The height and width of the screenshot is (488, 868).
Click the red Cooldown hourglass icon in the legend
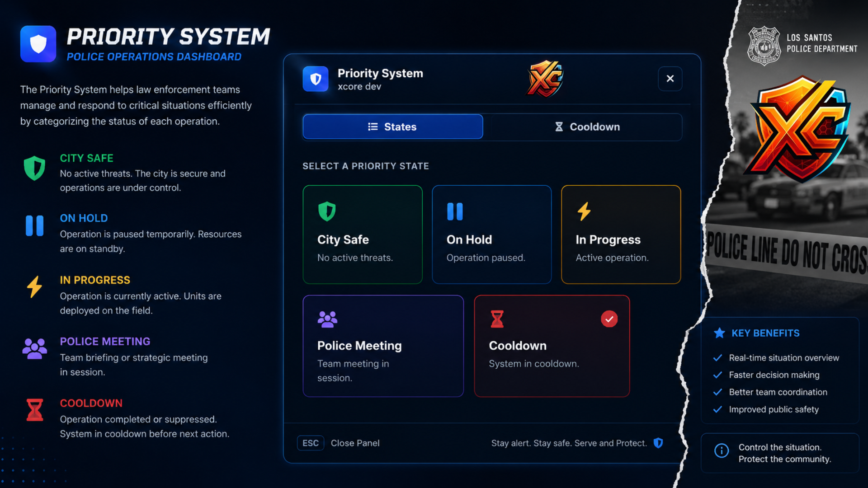34,410
